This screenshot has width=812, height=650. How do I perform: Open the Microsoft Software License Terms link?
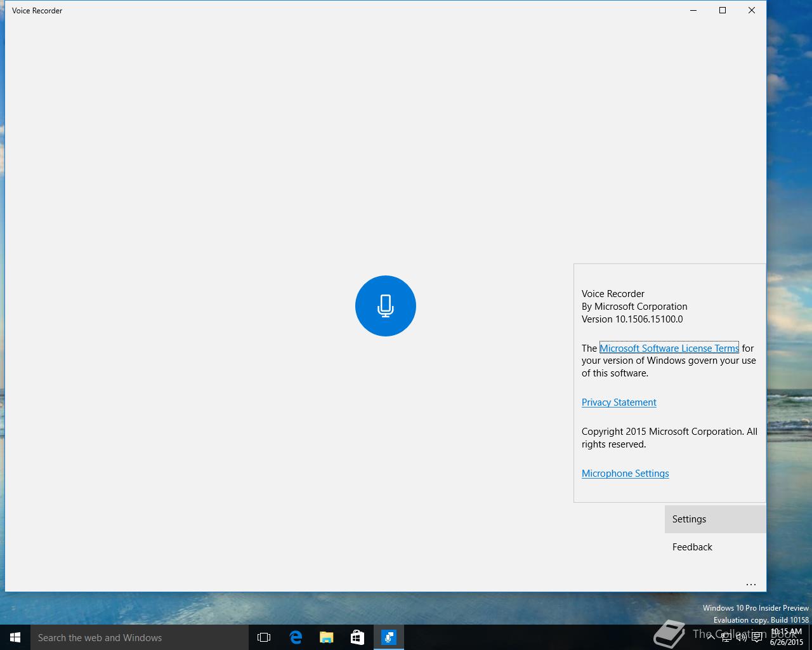pyautogui.click(x=669, y=348)
